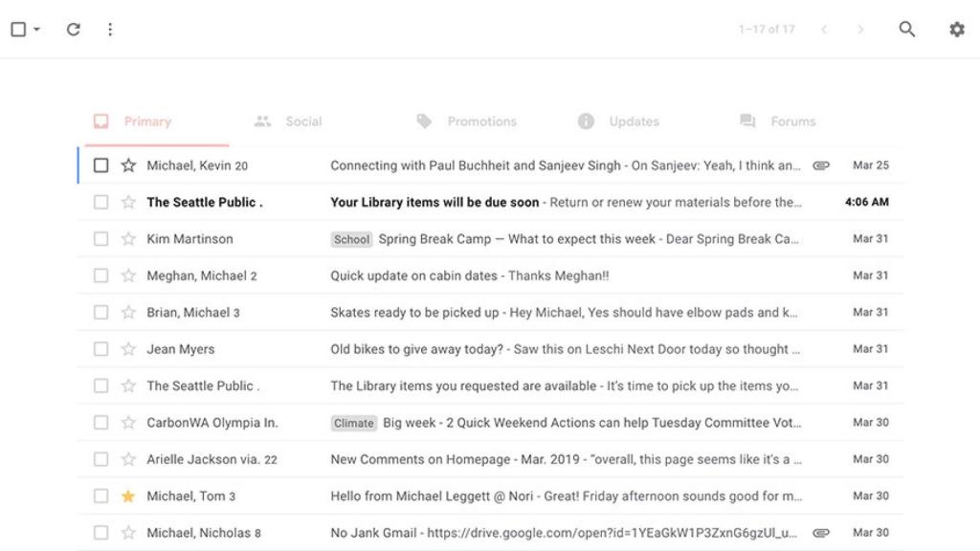Image resolution: width=980 pixels, height=551 pixels.
Task: Open Gmail settings gear
Action: pyautogui.click(x=956, y=30)
